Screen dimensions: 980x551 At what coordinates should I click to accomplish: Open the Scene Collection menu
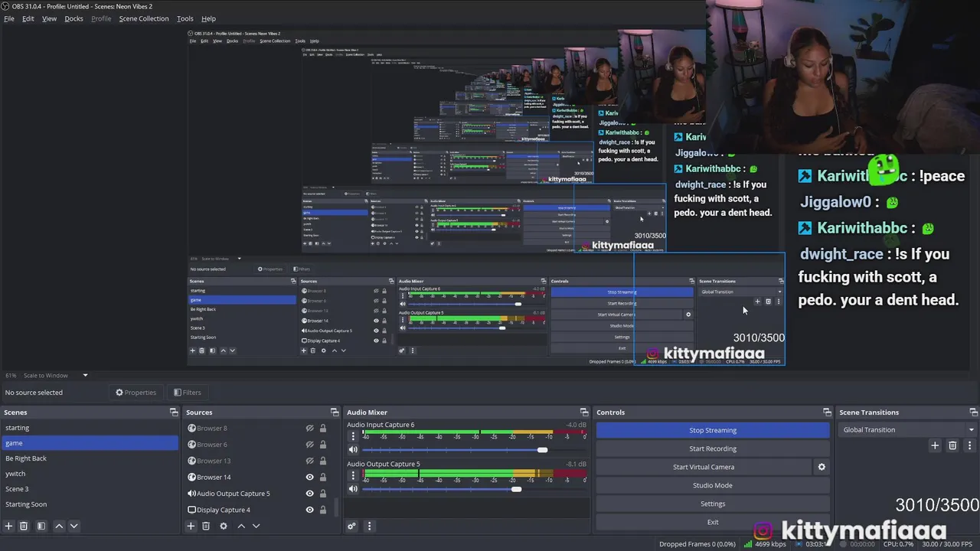(144, 18)
